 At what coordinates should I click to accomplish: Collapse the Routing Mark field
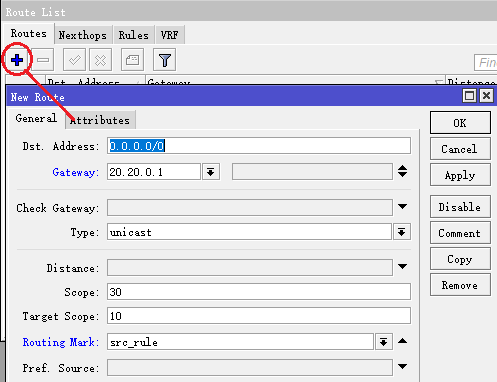[x=403, y=341]
